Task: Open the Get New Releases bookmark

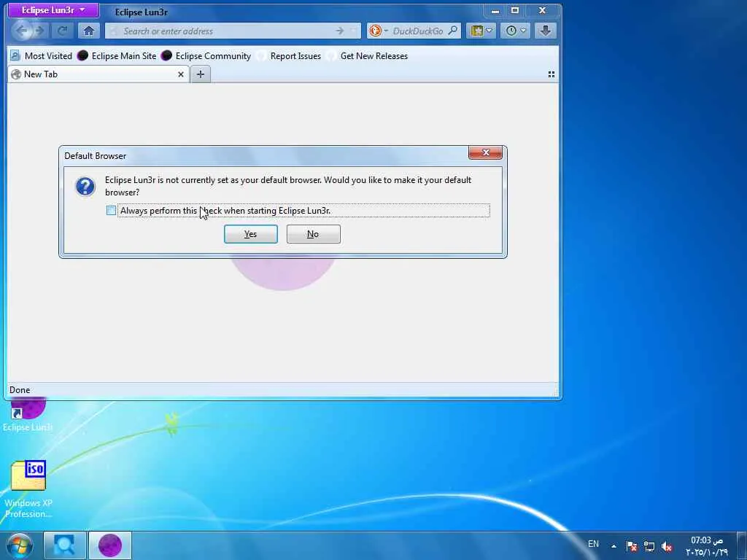Action: (x=368, y=55)
